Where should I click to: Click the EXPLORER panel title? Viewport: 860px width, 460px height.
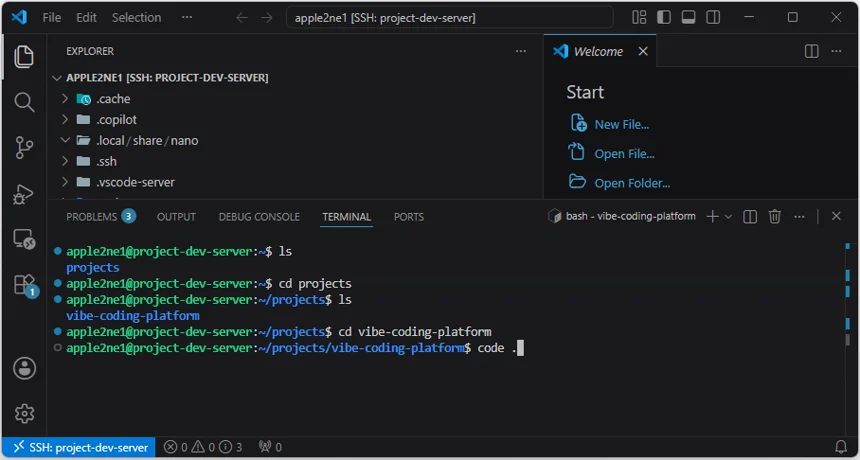[x=90, y=51]
